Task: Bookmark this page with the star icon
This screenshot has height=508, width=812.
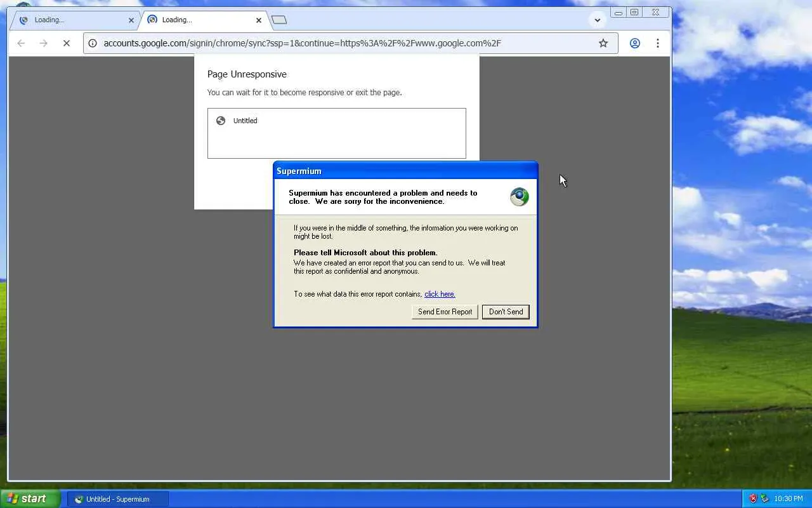Action: point(603,43)
